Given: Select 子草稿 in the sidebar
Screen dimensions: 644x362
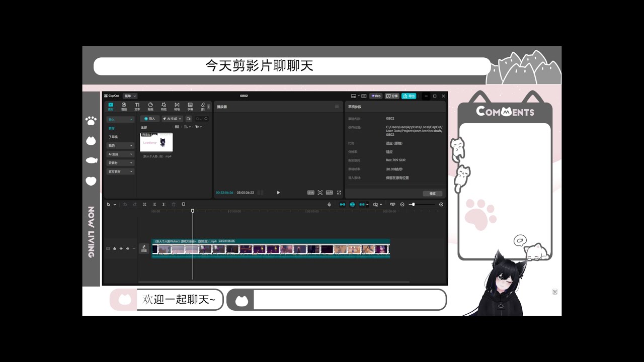Looking at the screenshot, I should [113, 137].
